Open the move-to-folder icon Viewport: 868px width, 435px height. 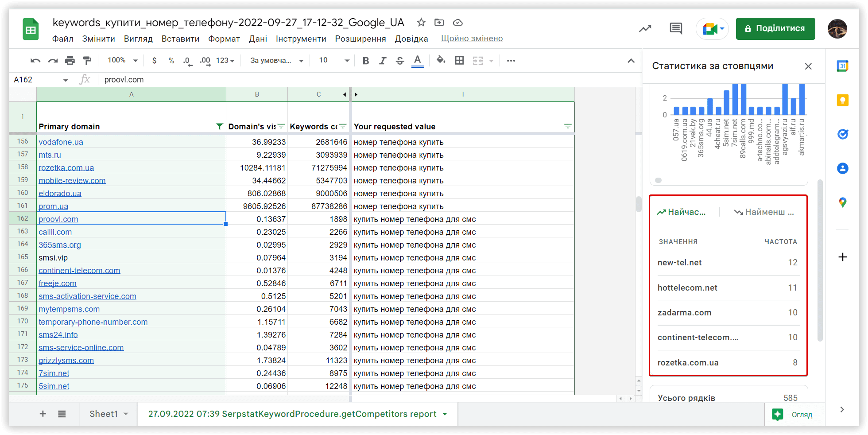coord(439,22)
